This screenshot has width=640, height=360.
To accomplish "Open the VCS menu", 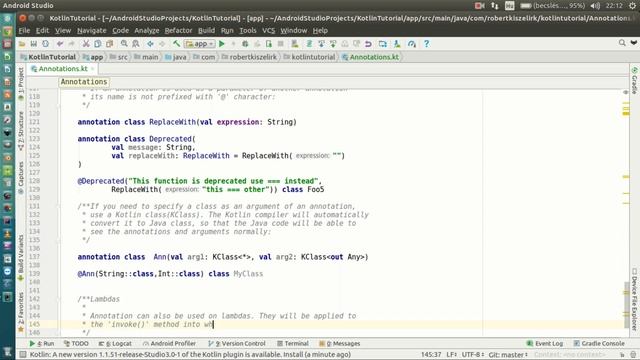I will pyautogui.click(x=268, y=31).
